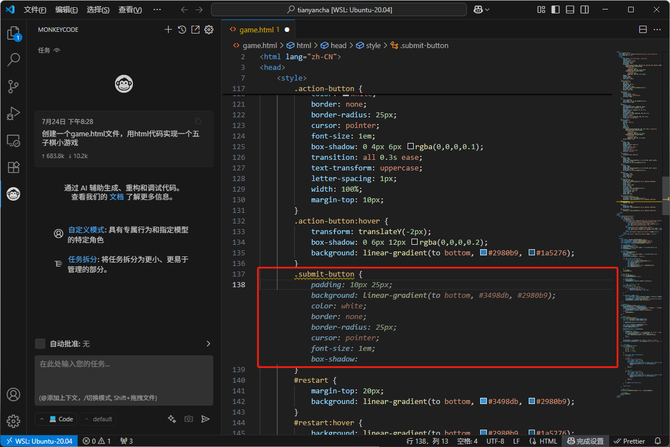Open MonkeyCode task history

pyautogui.click(x=182, y=30)
